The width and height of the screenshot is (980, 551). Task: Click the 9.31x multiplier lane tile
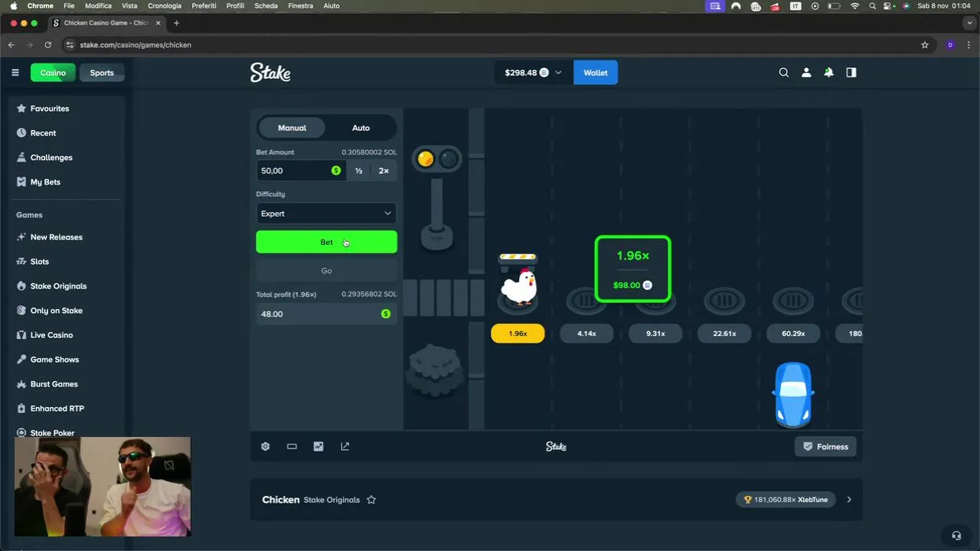(655, 334)
